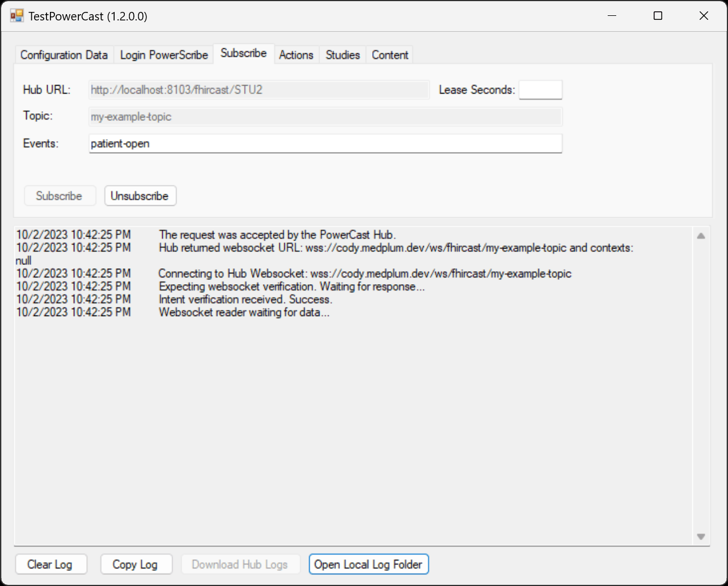The image size is (728, 586).
Task: Go to the Actions tab
Action: coord(296,55)
